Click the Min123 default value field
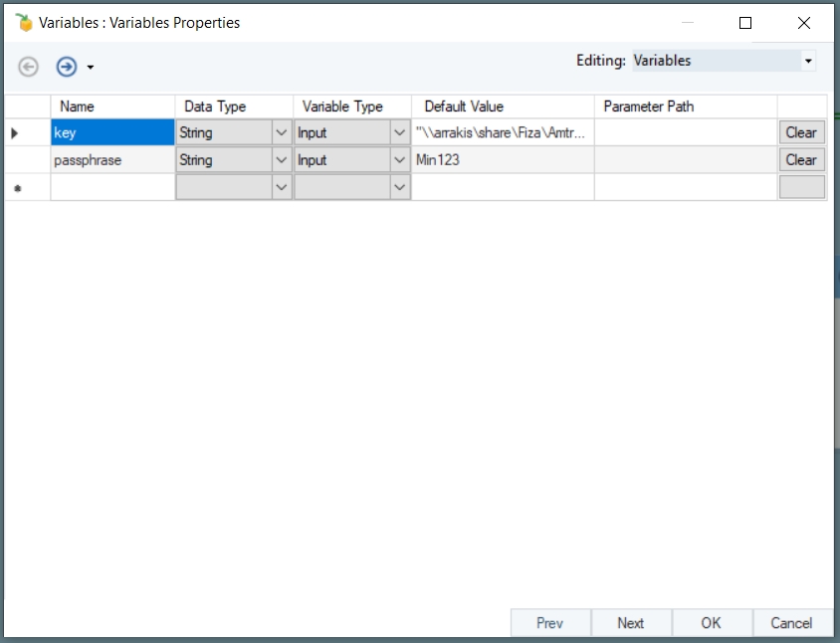 [x=503, y=159]
